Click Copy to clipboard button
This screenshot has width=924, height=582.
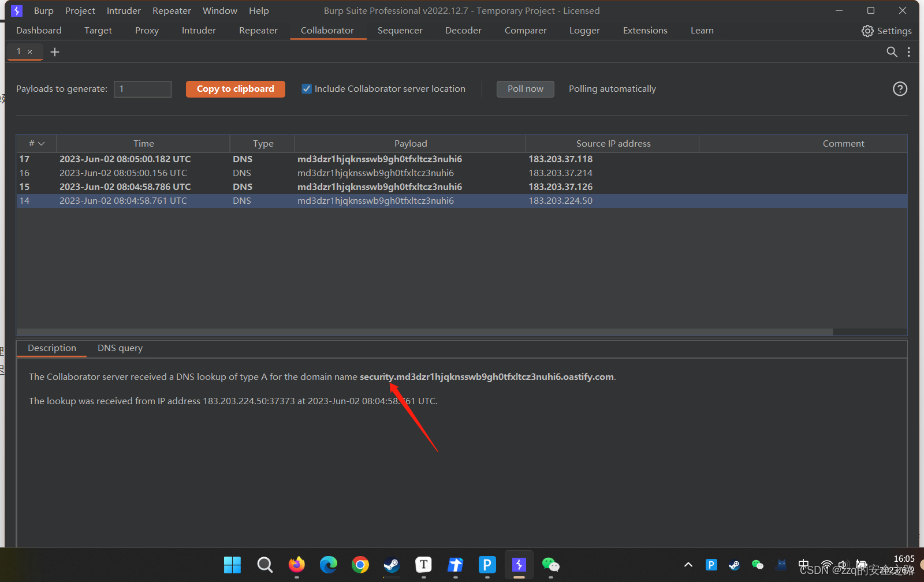pos(236,89)
